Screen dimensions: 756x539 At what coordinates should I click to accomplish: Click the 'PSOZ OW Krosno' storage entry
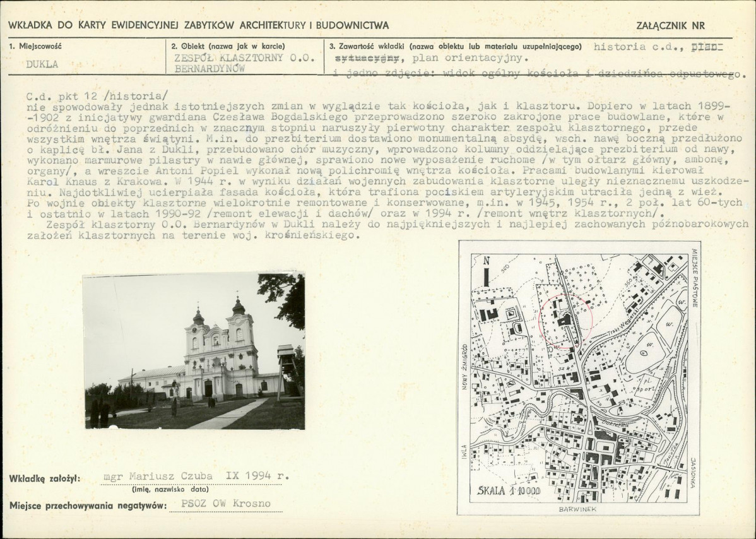tap(225, 504)
